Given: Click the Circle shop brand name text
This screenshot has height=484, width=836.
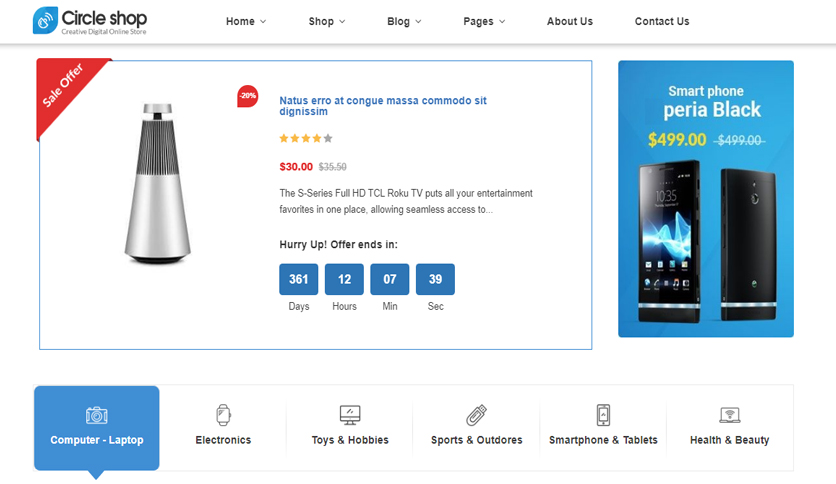Looking at the screenshot, I should (x=104, y=18).
